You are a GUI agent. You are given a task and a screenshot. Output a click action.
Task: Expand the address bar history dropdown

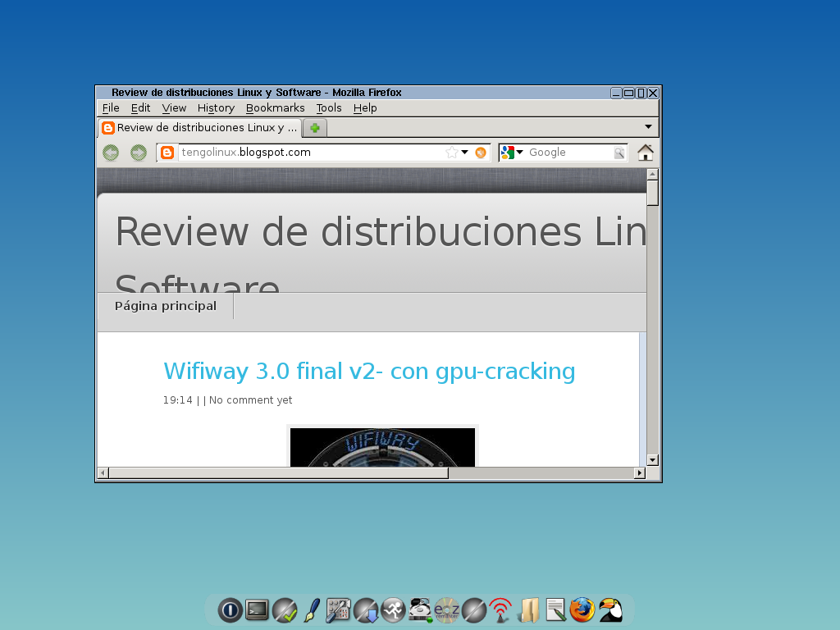pos(464,153)
